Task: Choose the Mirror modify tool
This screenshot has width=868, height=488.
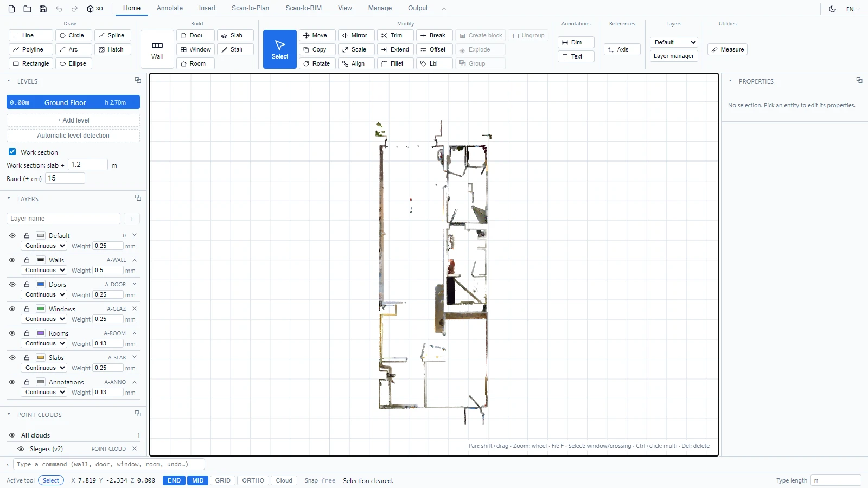Action: (x=356, y=35)
